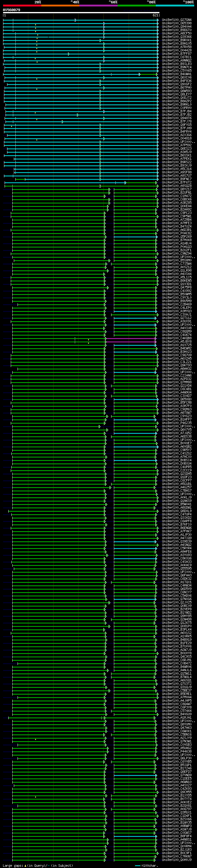Click the purple ~60% identity color segment
This screenshot has width=197, height=868.
tap(99, 6)
